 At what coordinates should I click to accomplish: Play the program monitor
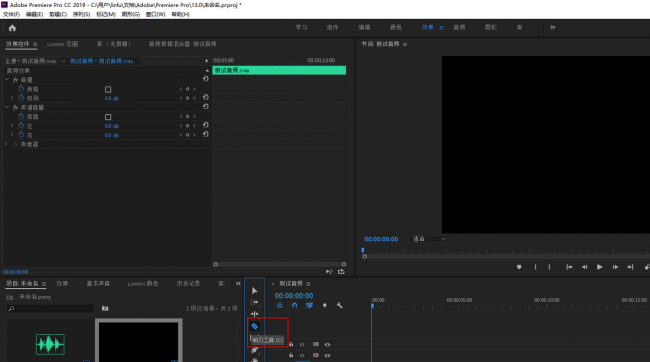599,267
